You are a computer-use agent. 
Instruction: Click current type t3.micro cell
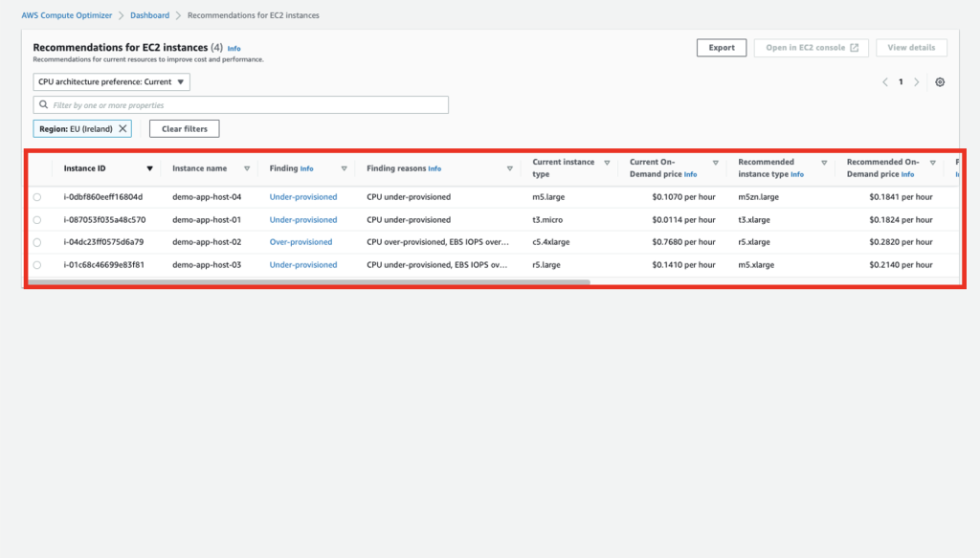tap(547, 220)
